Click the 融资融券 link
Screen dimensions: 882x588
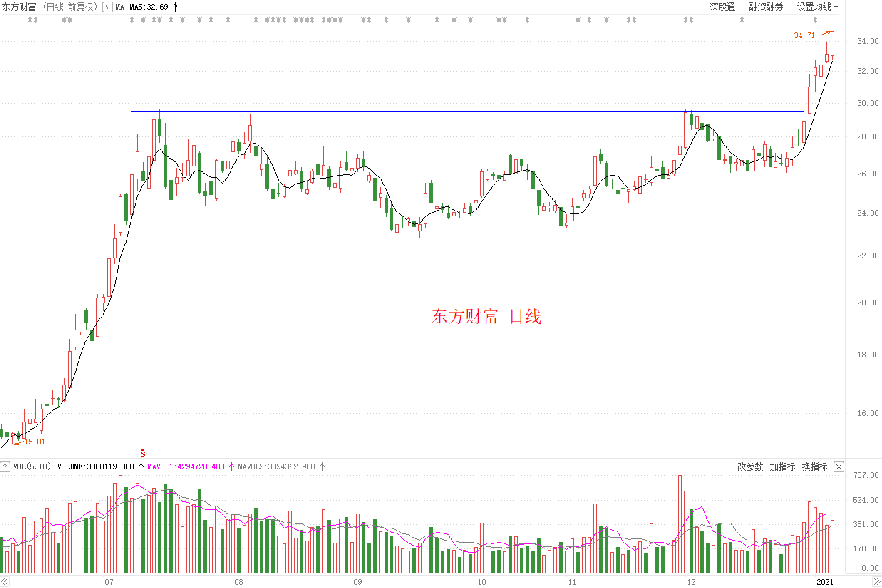click(766, 7)
